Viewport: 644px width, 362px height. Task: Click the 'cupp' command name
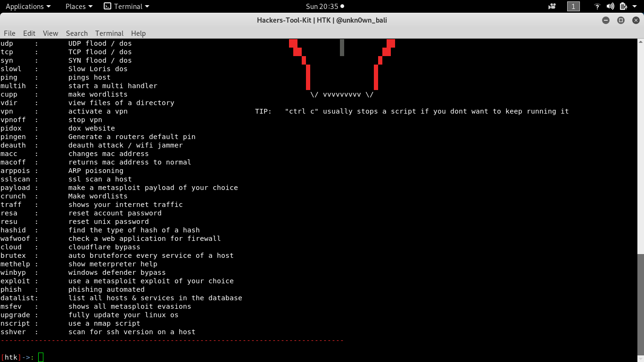coord(9,94)
